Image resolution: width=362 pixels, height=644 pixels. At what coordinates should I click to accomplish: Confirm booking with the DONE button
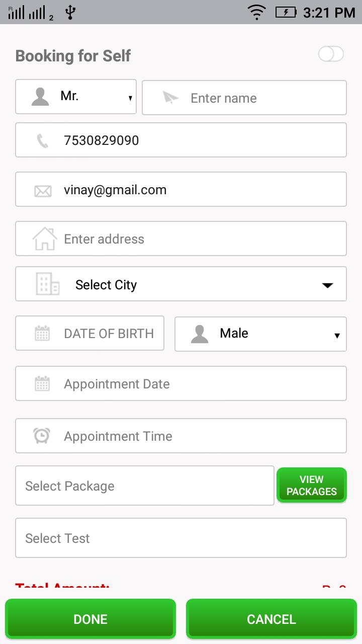pyautogui.click(x=90, y=619)
